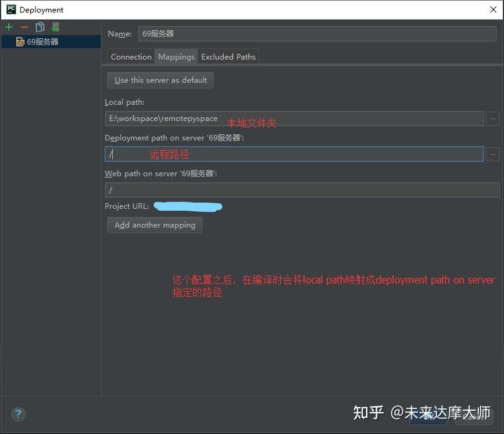Open the Local path browse dialog
Image resolution: width=504 pixels, height=434 pixels.
coord(493,119)
